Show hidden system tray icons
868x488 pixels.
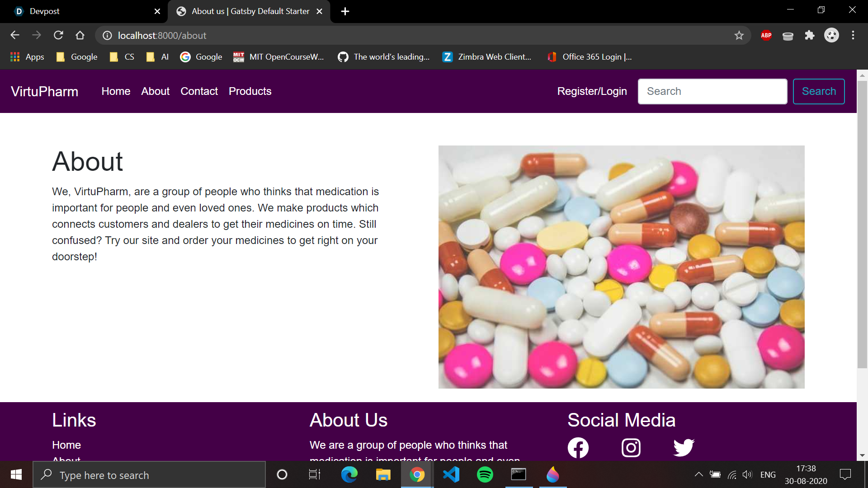point(698,474)
